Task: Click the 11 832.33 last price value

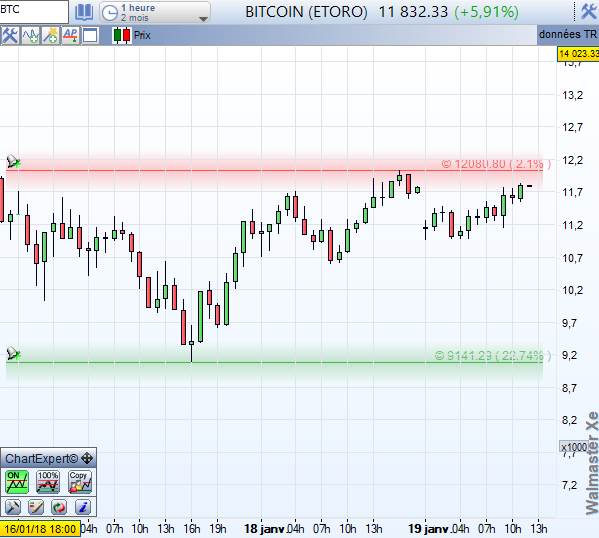Action: (413, 12)
